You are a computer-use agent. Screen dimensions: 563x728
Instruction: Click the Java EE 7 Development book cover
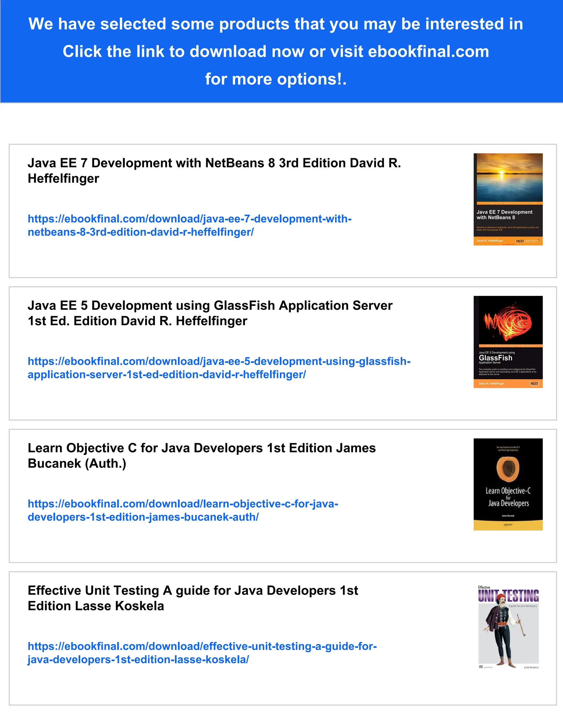pos(508,199)
